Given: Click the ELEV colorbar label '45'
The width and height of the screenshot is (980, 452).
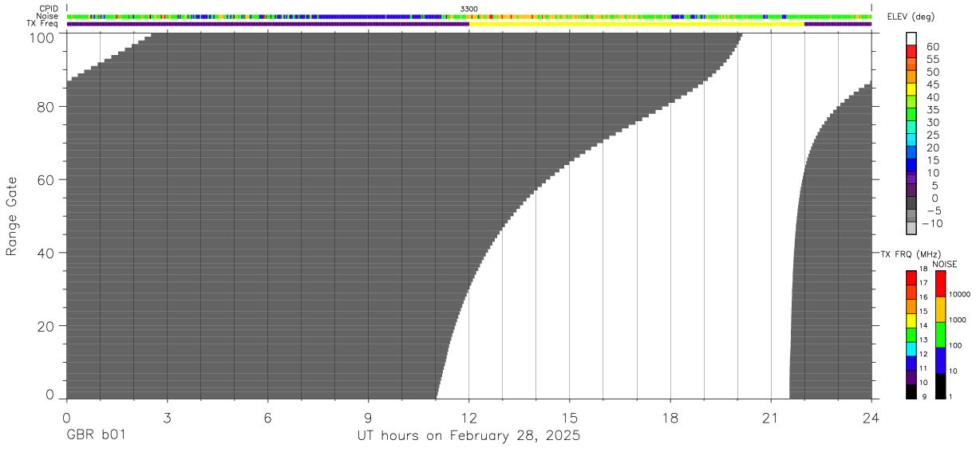Looking at the screenshot, I should tap(932, 85).
